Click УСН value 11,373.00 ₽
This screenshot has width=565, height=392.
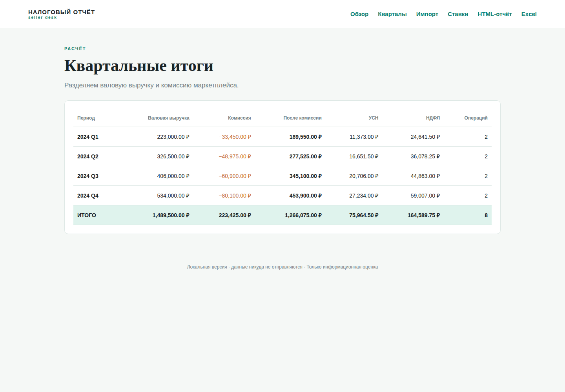coord(364,137)
